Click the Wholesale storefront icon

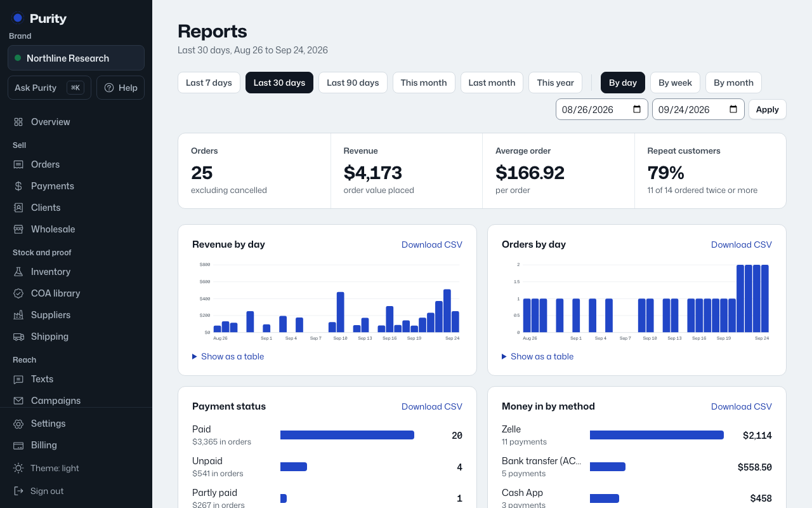pyautogui.click(x=18, y=229)
